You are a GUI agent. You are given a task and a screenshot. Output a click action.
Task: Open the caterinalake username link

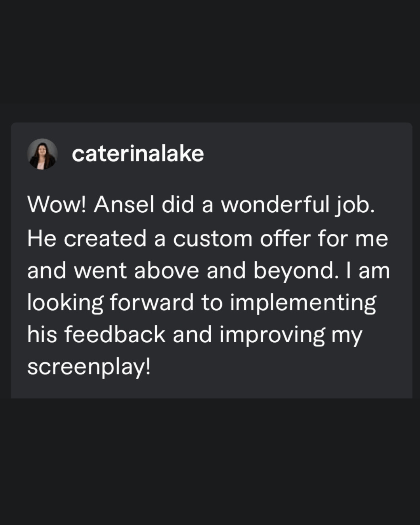click(138, 154)
